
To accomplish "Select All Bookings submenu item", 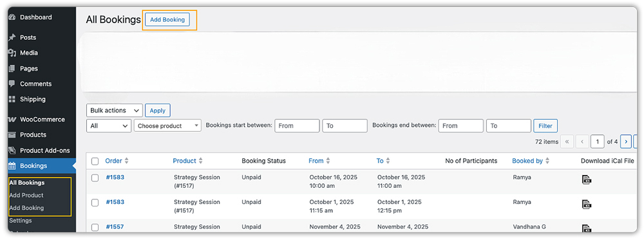I will tap(26, 183).
